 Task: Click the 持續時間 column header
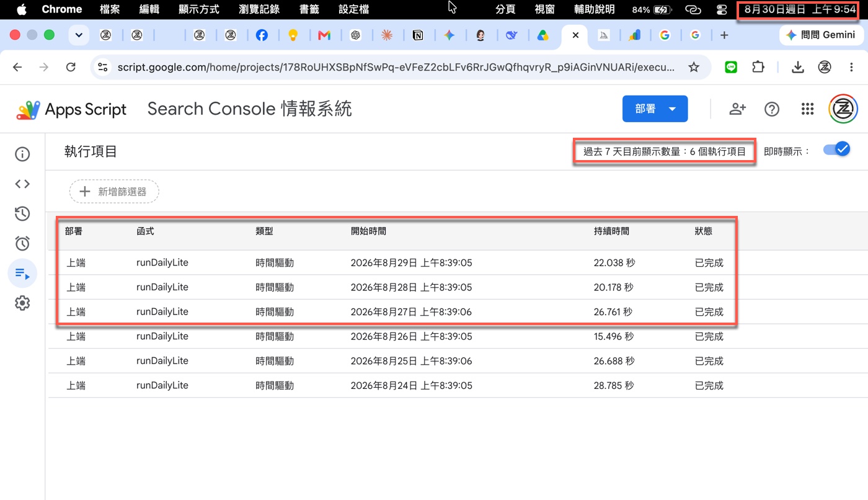(x=611, y=231)
